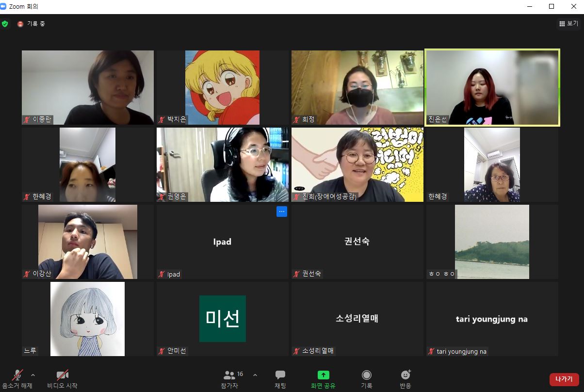The width and height of the screenshot is (584, 392).
Task: Select the 진은선 active speaker video tile
Action: pos(492,87)
